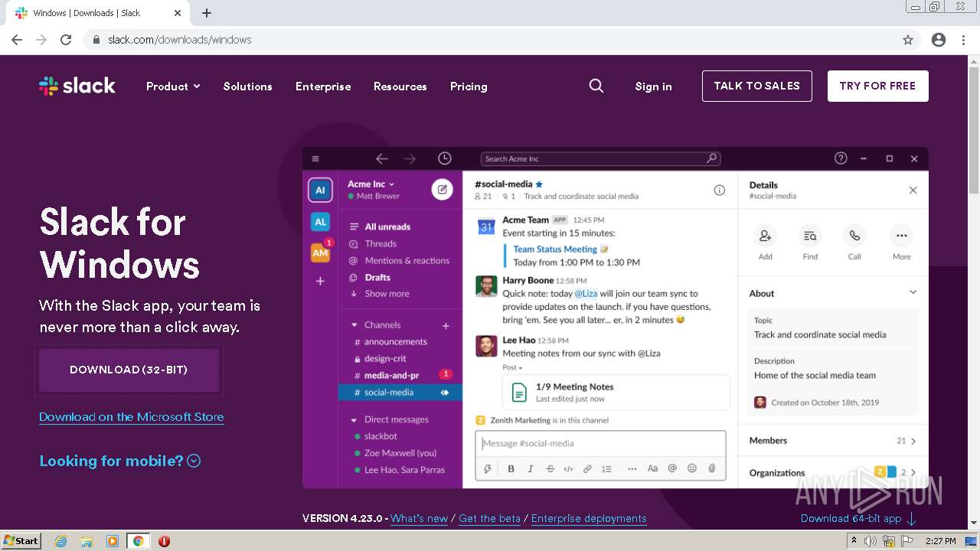
Task: Click the channel info icon next to #social-media
Action: [x=719, y=190]
